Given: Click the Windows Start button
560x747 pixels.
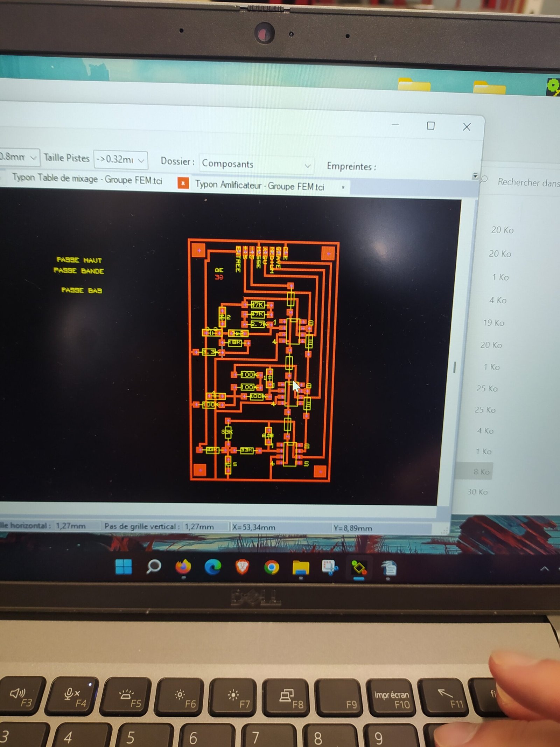Looking at the screenshot, I should click(124, 567).
